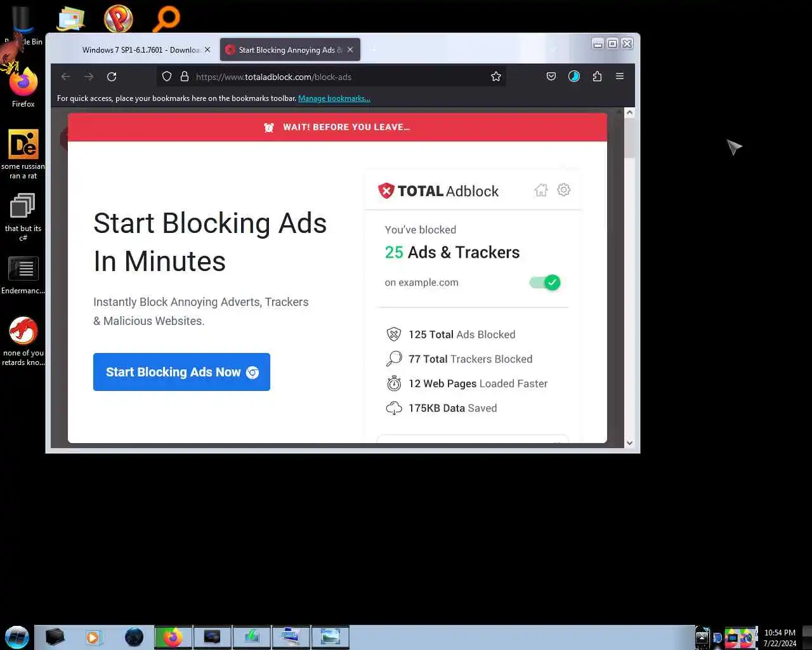
Task: Click the black box taskbar icon
Action: 55,637
